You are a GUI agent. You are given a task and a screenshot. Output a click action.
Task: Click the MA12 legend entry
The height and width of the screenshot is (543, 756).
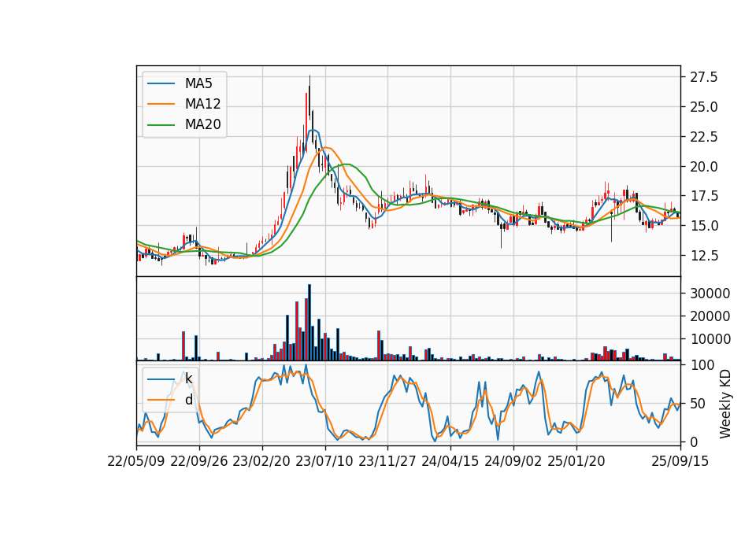(x=183, y=104)
